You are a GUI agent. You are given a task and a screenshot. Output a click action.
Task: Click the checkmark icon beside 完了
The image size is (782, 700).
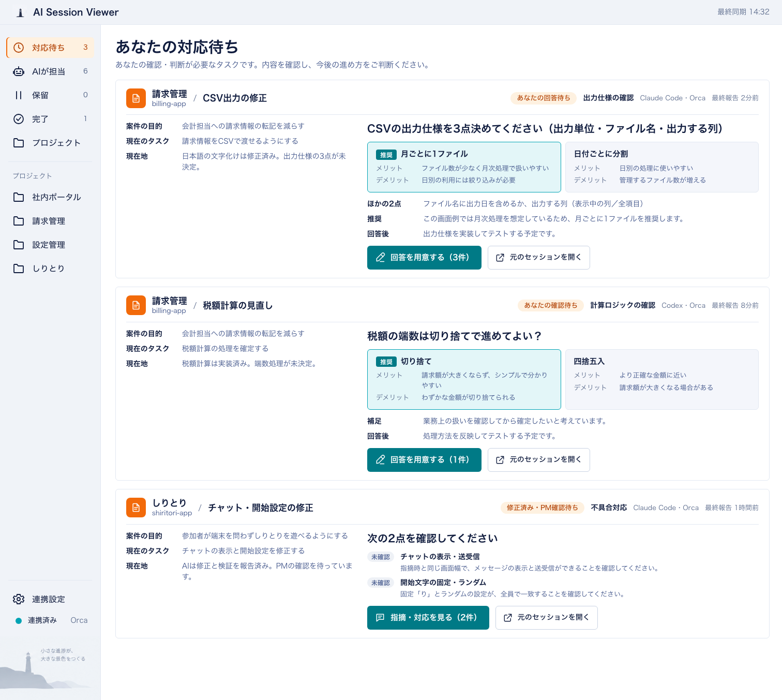(x=19, y=119)
